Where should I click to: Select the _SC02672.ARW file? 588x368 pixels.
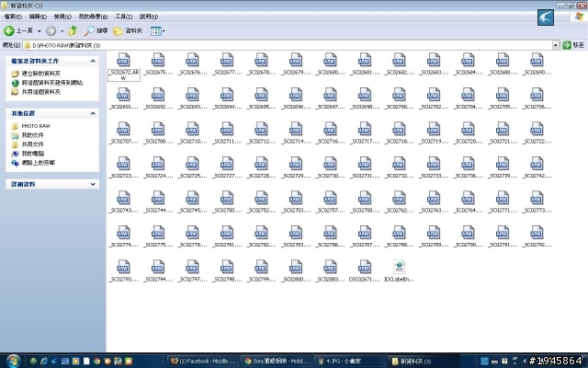(123, 65)
